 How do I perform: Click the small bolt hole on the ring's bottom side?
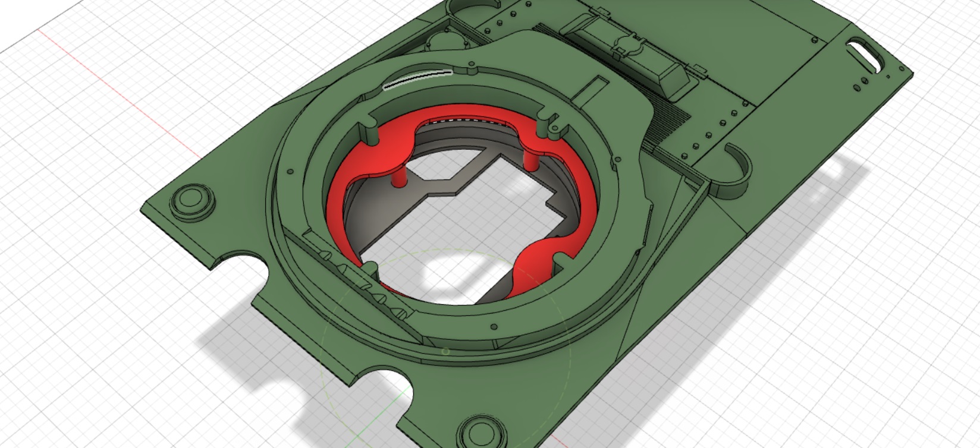point(494,326)
